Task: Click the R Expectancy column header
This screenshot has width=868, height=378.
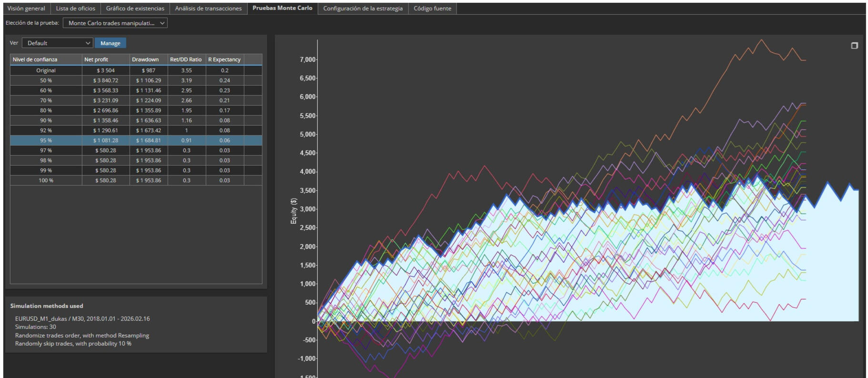Action: pos(224,60)
